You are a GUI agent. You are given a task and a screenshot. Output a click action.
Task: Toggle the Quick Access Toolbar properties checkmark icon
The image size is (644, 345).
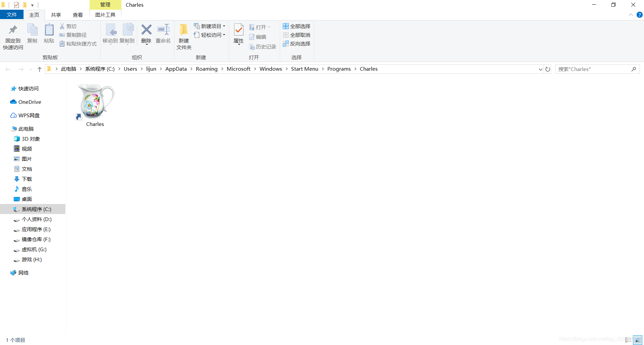16,5
